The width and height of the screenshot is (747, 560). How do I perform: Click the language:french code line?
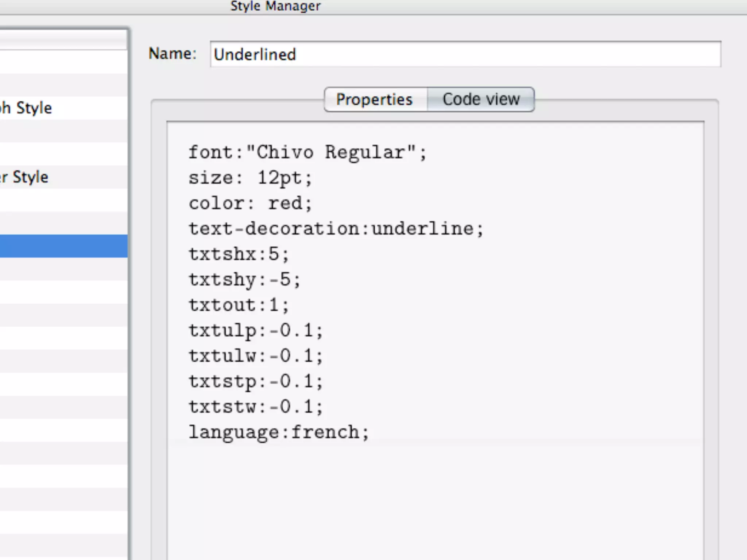[279, 432]
